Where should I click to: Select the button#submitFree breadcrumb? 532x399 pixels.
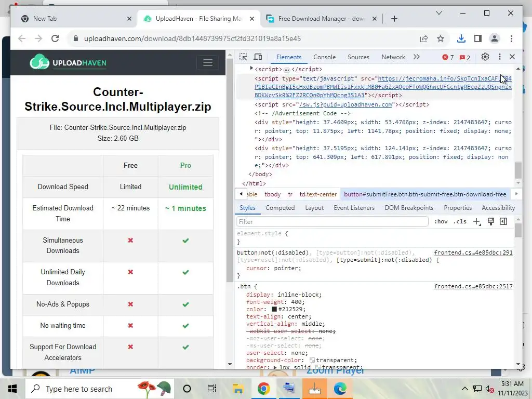425,194
